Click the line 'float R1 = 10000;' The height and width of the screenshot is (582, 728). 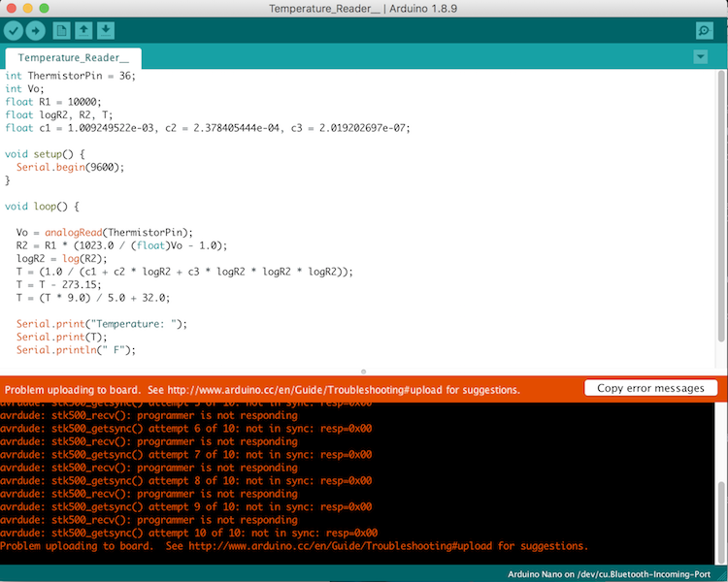pos(53,102)
